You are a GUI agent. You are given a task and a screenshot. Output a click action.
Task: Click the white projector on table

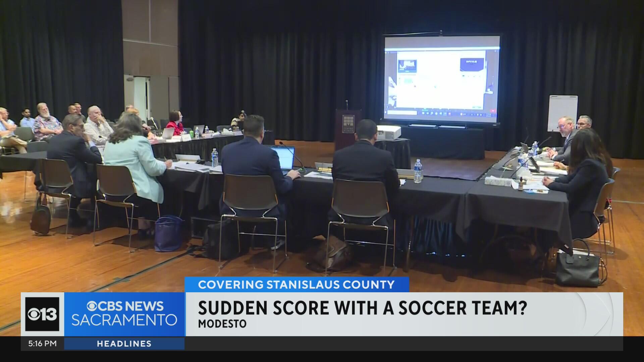(389, 132)
